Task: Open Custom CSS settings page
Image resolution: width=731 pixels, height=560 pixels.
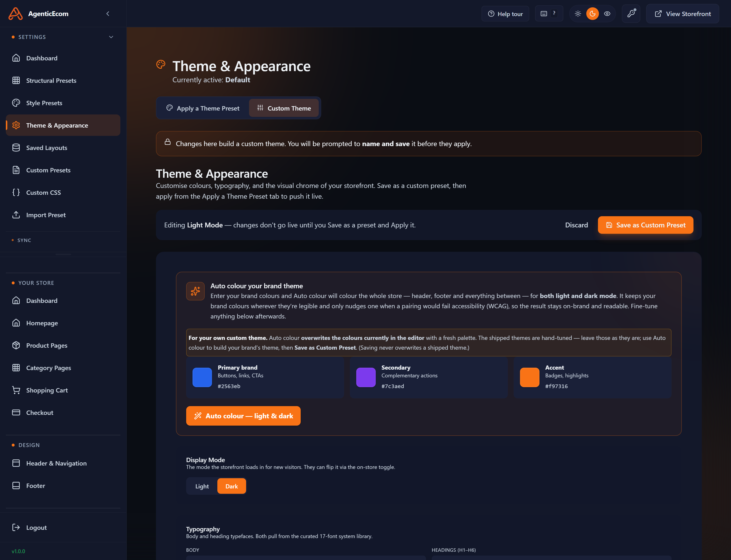Action: pos(63,192)
